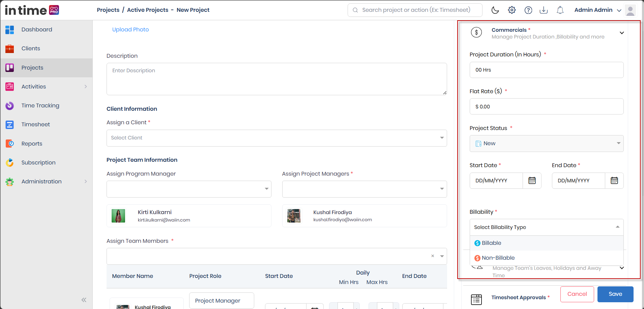Screen dimensions: 644x309
Task: Collapse the Commercials section chevron
Action: point(622,33)
